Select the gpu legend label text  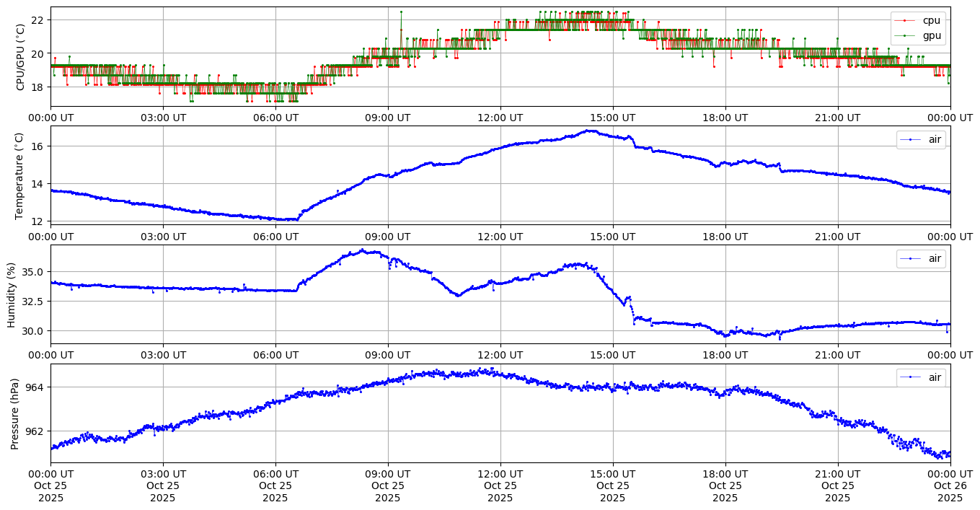(932, 35)
